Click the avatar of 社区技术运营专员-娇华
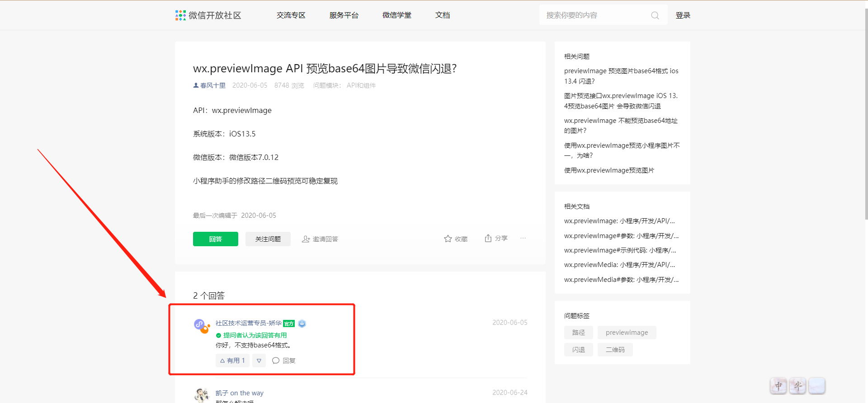Screen dimensions: 868x403 coord(202,326)
